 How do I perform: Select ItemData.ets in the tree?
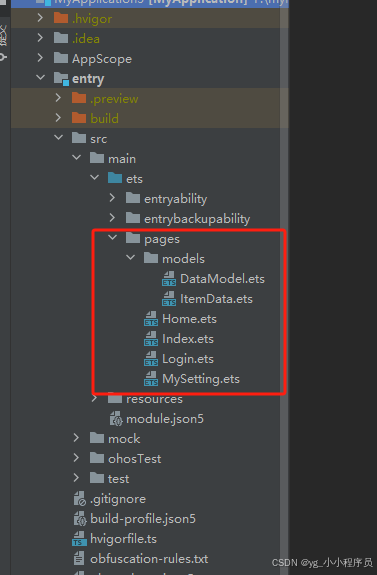pyautogui.click(x=216, y=299)
